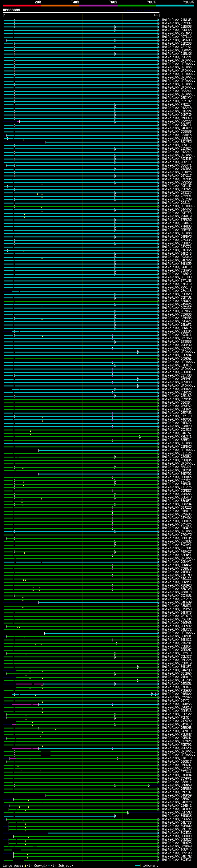
Task: Open hit UniRef100_Q6DIV0
Action: (177, 98)
